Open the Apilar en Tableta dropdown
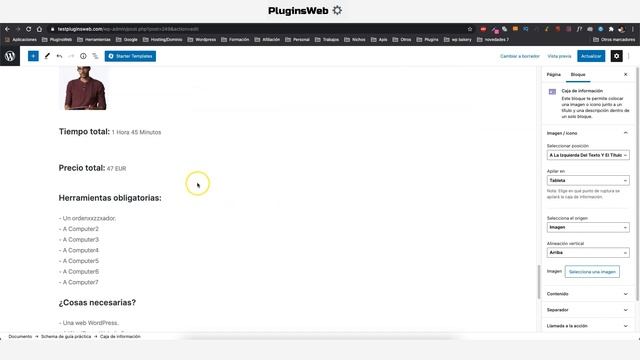640x360 pixels. coord(588,180)
